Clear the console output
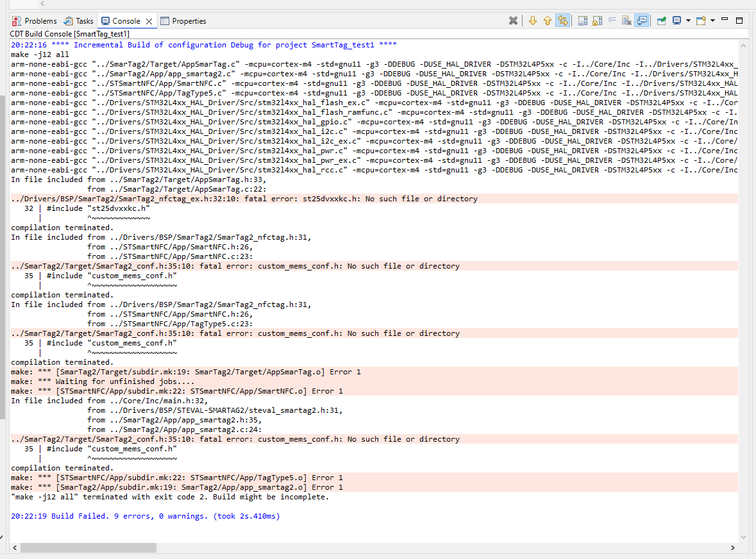This screenshot has width=756, height=559. (x=626, y=21)
